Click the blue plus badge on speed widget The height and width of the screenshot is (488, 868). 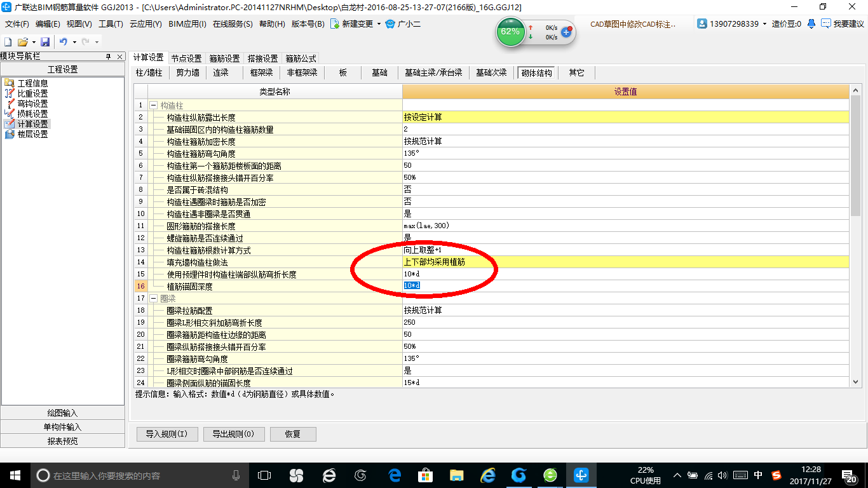click(566, 32)
